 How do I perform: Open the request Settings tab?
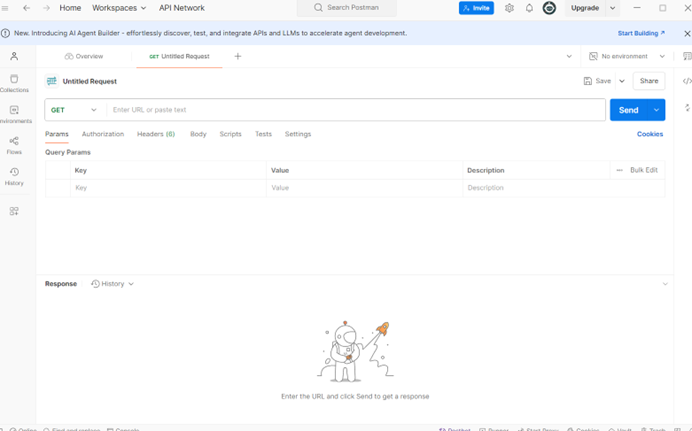tap(298, 134)
